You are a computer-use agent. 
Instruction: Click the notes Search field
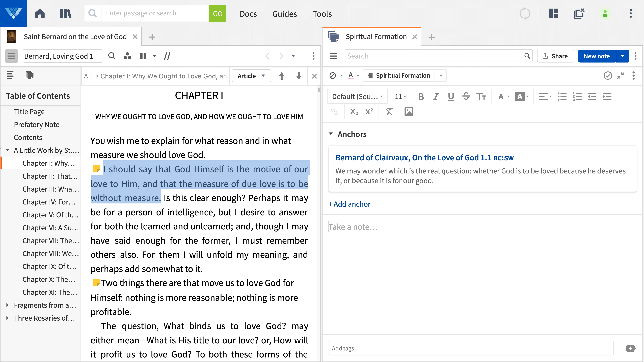tap(438, 56)
